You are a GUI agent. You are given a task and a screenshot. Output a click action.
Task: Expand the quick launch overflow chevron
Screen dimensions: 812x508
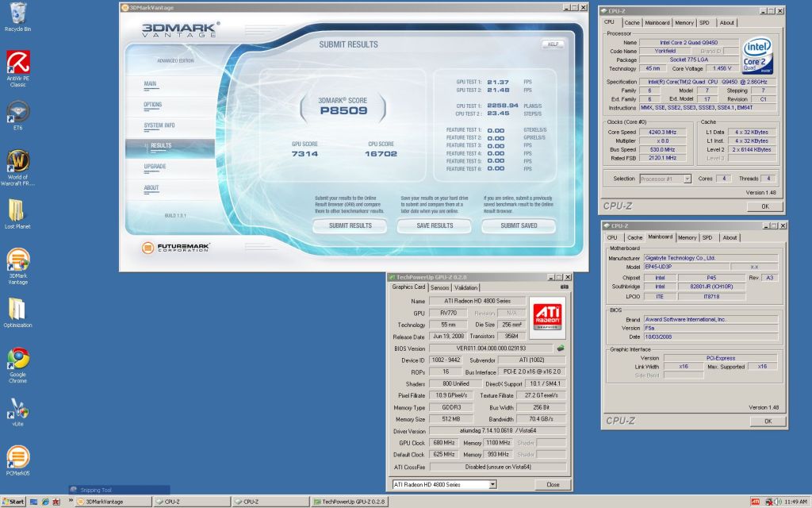click(71, 501)
